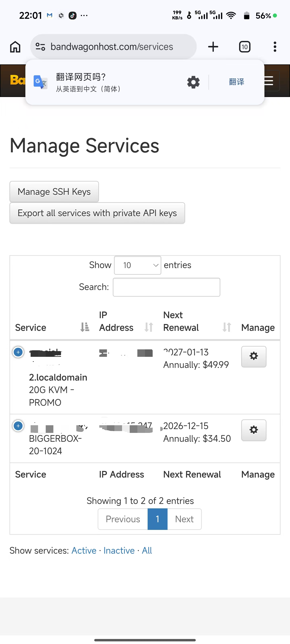
Task: Open the browser three-dot menu
Action: tap(275, 47)
